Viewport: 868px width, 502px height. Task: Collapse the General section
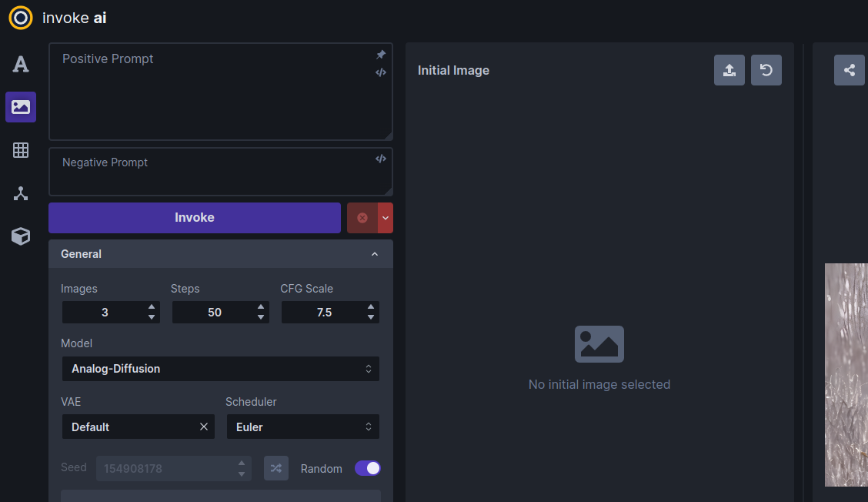coord(375,254)
